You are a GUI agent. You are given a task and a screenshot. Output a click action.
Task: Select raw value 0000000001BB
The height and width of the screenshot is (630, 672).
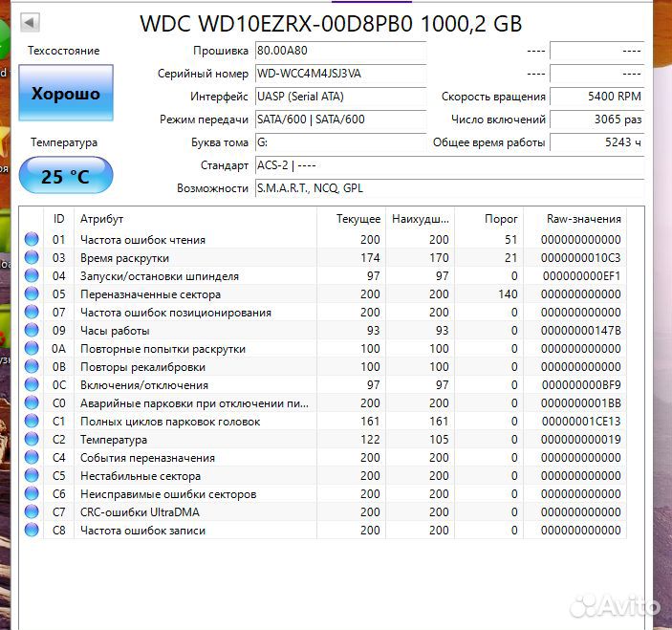coord(581,403)
